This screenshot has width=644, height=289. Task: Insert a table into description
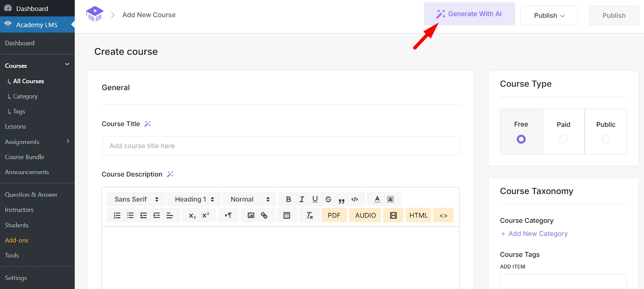pyautogui.click(x=287, y=215)
